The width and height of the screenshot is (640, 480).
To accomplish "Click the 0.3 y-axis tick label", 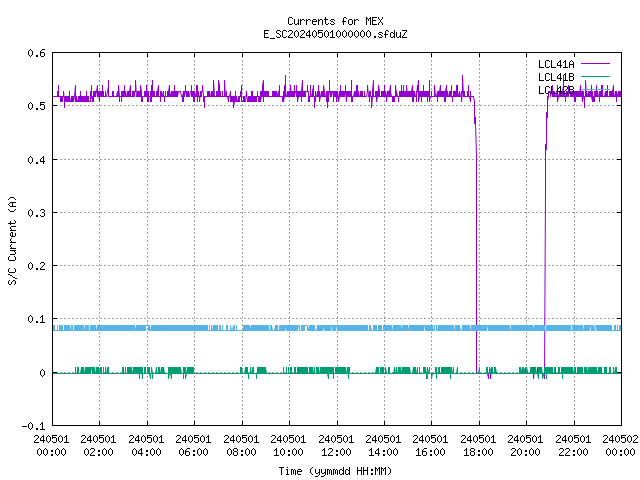I will point(36,213).
